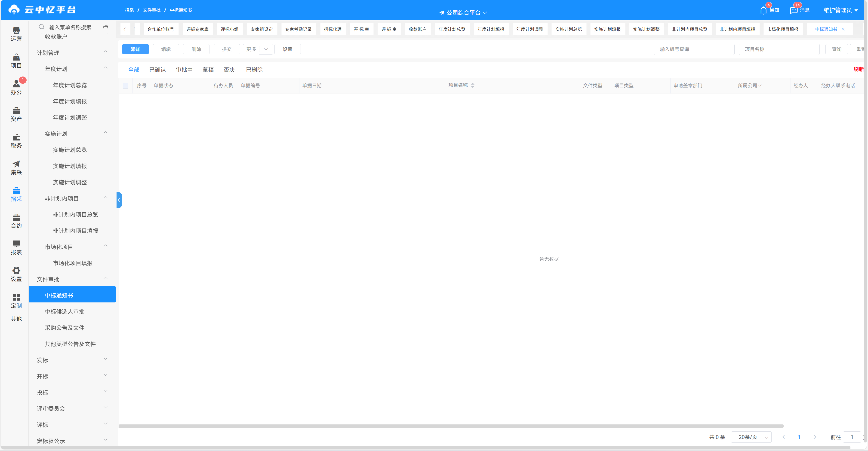
Task: Click the 查询 search button
Action: pos(836,49)
